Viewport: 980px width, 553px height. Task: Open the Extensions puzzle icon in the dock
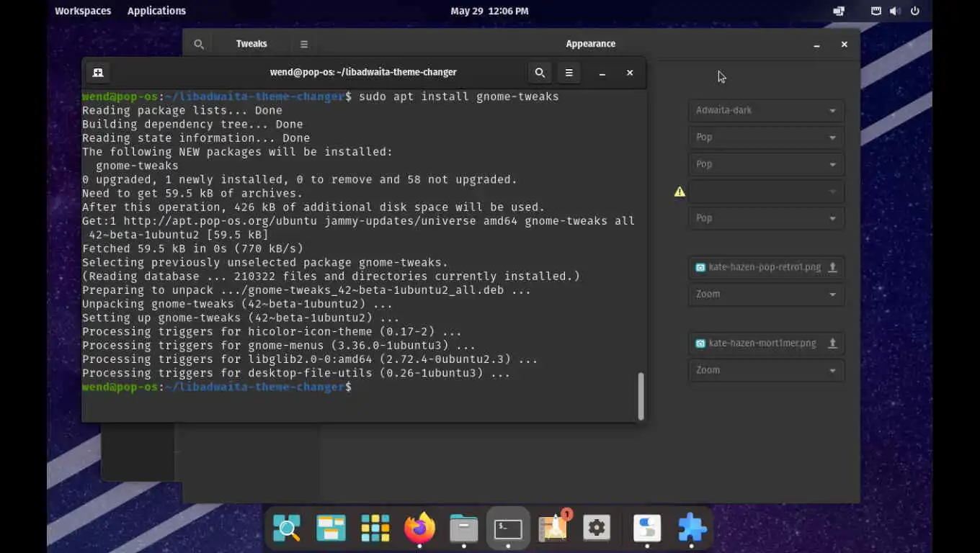[x=692, y=529]
